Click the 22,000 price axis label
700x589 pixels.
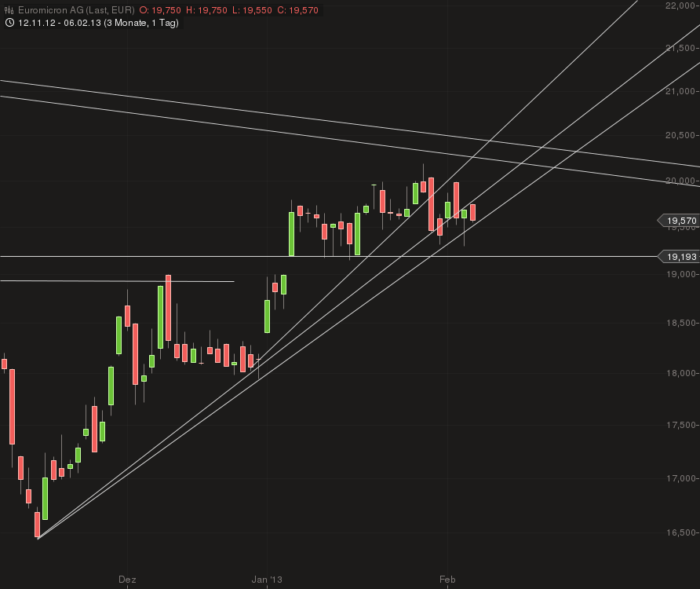pyautogui.click(x=680, y=5)
